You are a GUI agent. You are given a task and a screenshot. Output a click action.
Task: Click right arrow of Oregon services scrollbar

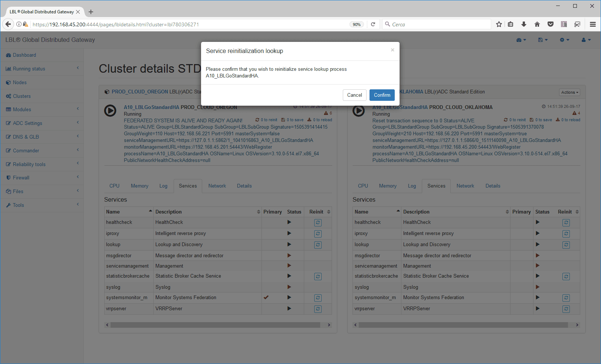[329, 325]
